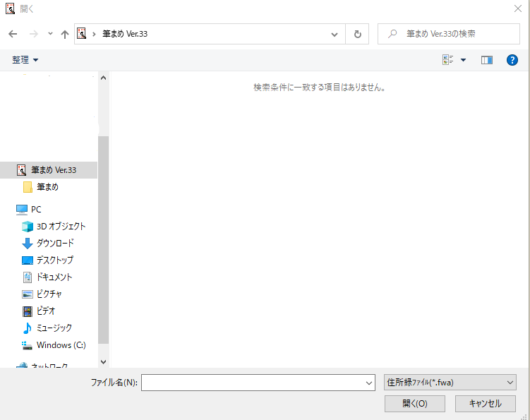This screenshot has height=420, width=530.
Task: Go up one folder level
Action: tap(64, 34)
